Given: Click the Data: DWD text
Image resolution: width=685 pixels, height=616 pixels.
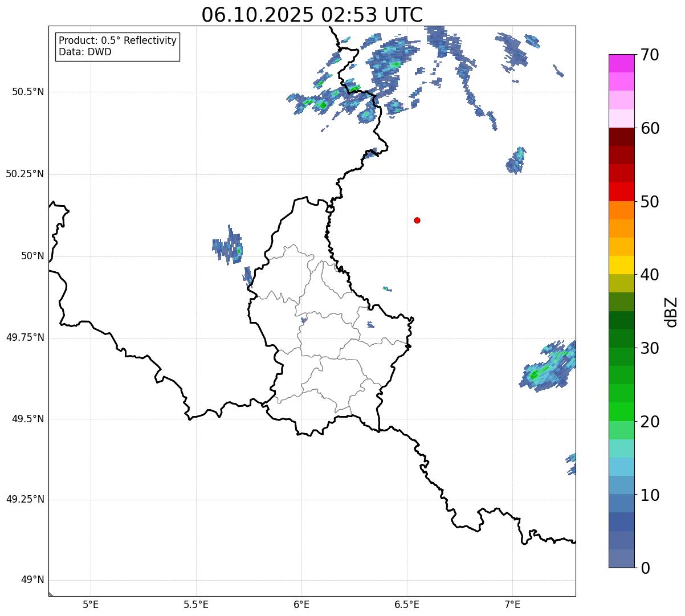Looking at the screenshot, I should tap(85, 52).
